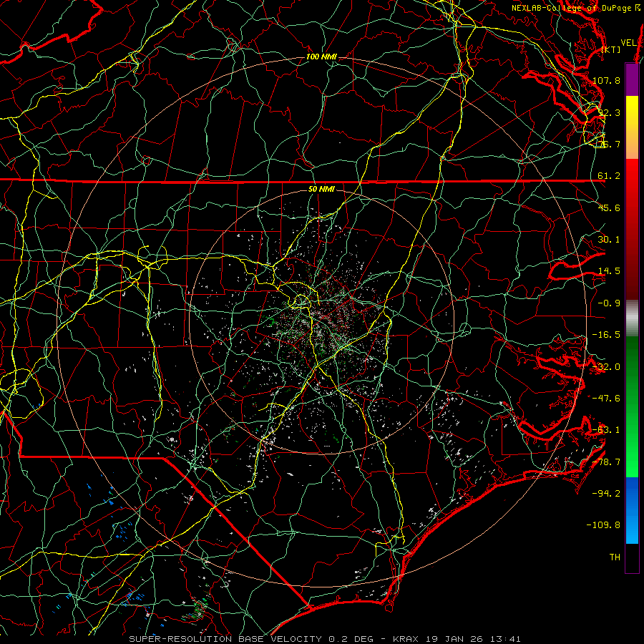Select the 76.7 scale value
Viewport: 644px width, 644px height.
[x=609, y=144]
